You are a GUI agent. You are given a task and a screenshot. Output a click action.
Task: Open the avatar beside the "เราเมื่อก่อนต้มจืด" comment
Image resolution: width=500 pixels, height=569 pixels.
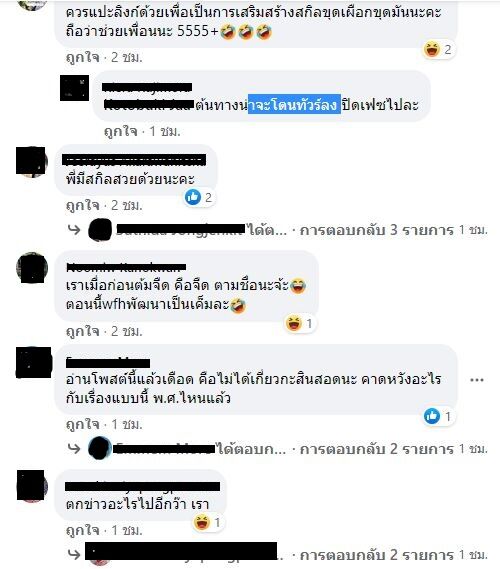[32, 267]
